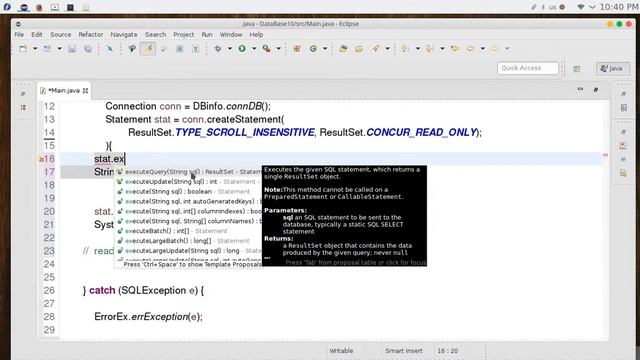The height and width of the screenshot is (360, 640).
Task: Open the New Java Class dropdown arrow
Action: point(325,49)
